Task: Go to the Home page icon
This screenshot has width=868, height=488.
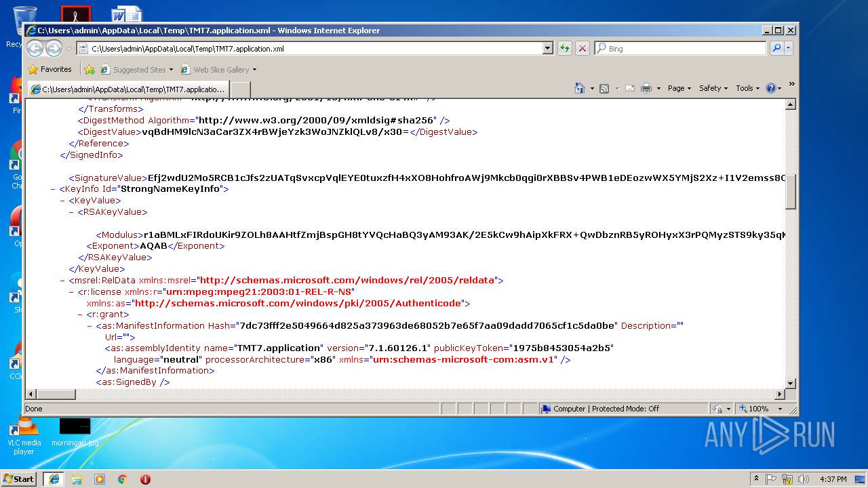Action: (580, 88)
